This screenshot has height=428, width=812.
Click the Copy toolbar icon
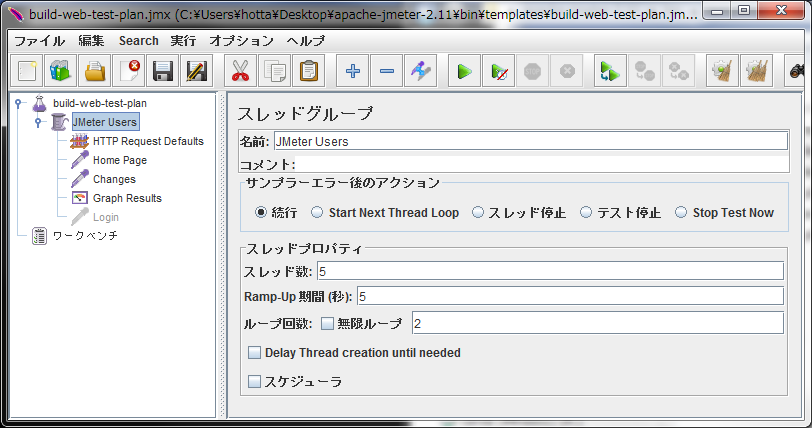coord(274,71)
